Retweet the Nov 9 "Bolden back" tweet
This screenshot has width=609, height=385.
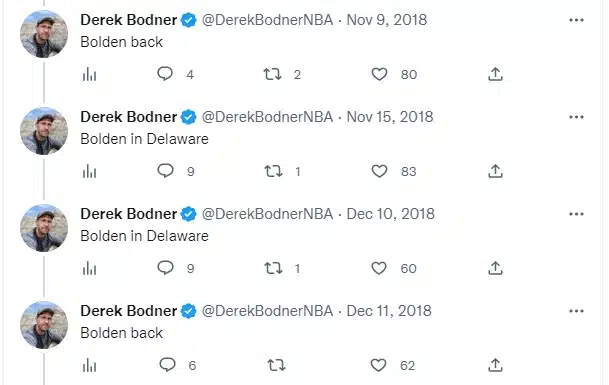(x=272, y=74)
